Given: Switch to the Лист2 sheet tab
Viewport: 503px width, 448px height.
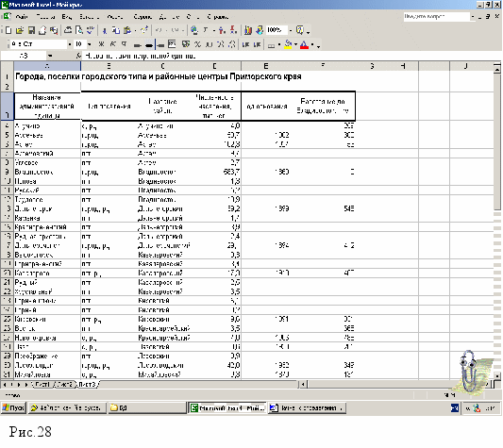Looking at the screenshot, I should pos(64,384).
